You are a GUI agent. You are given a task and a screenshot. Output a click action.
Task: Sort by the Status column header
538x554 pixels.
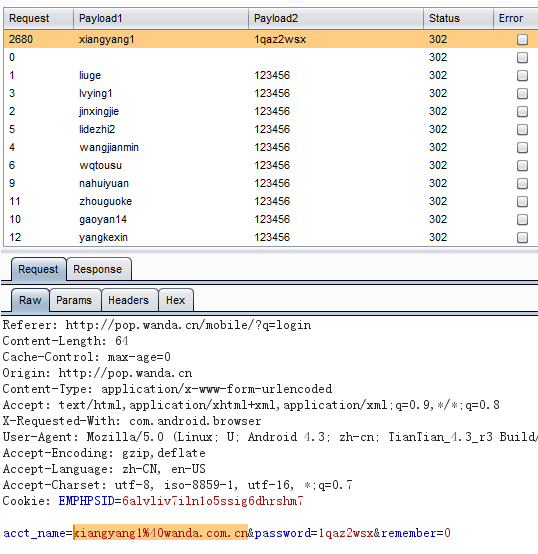point(458,18)
